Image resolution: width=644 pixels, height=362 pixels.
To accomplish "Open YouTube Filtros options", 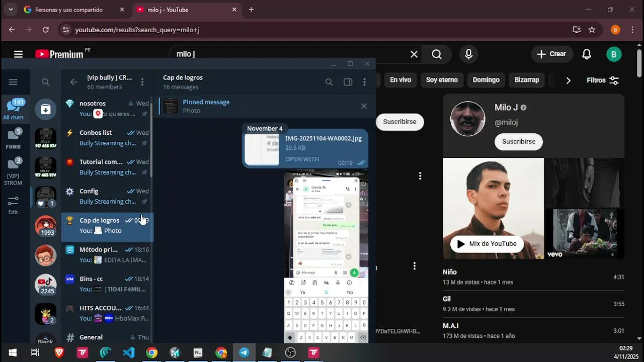I will point(603,80).
